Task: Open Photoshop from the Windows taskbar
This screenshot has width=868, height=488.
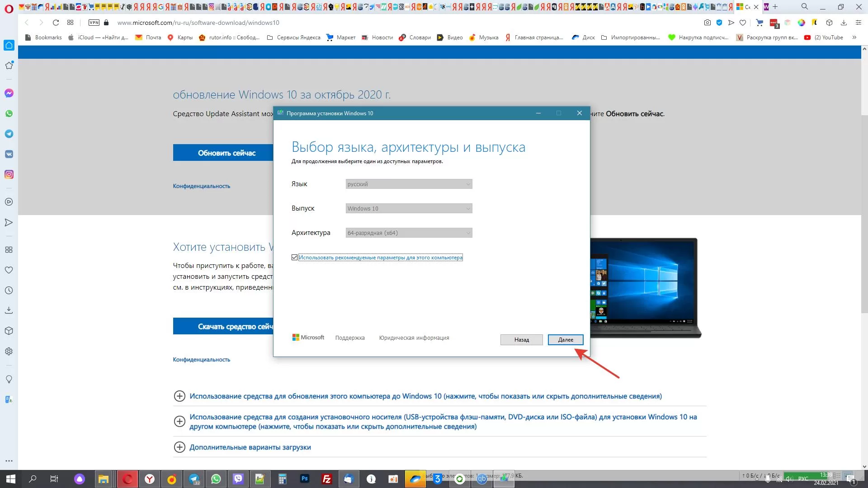Action: point(305,479)
